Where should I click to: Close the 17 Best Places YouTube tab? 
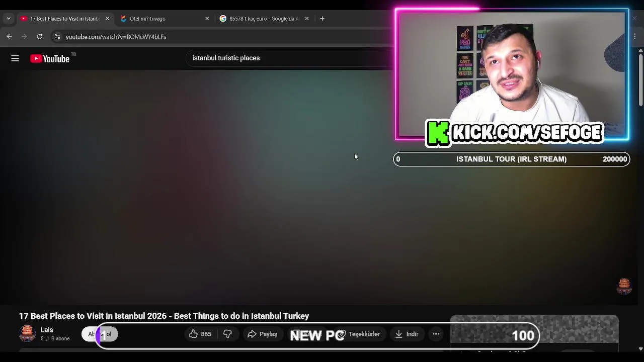[107, 19]
